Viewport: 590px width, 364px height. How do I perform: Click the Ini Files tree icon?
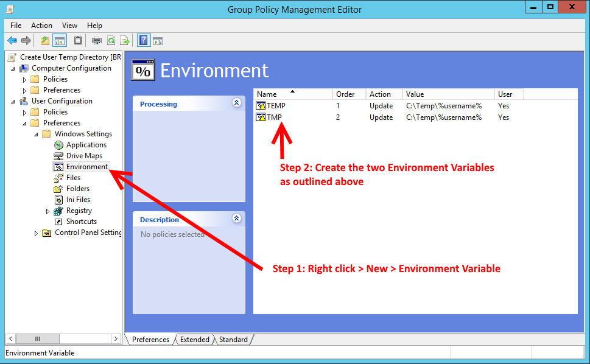click(58, 199)
